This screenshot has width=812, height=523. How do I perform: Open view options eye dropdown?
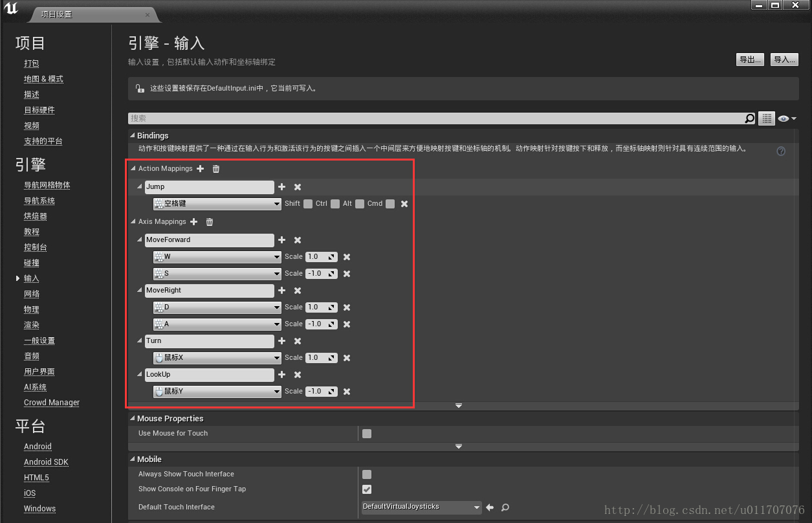tap(787, 118)
